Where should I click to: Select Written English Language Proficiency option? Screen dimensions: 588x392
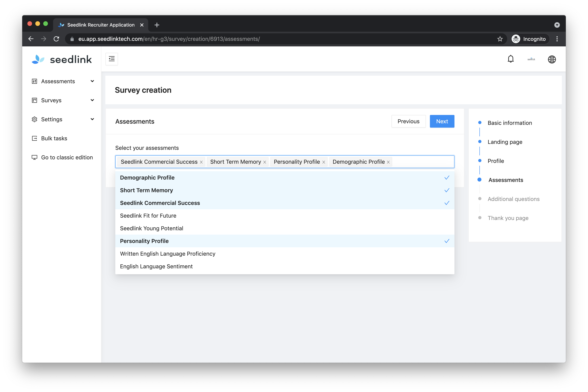point(285,254)
